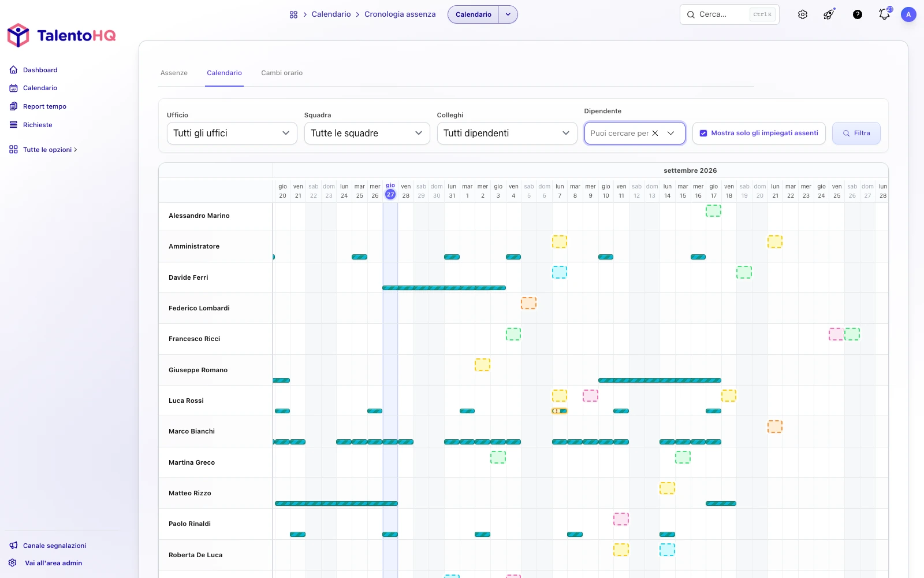This screenshot has height=578, width=924.
Task: Click the breadcrumb apps grid icon
Action: click(x=293, y=14)
